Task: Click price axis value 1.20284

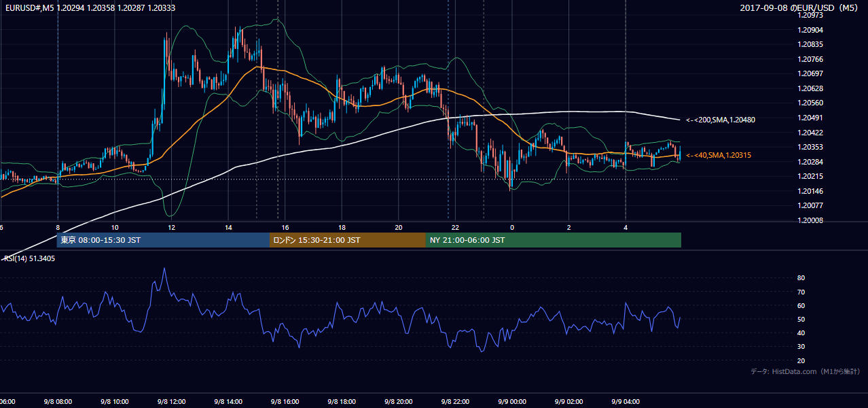Action: click(811, 162)
